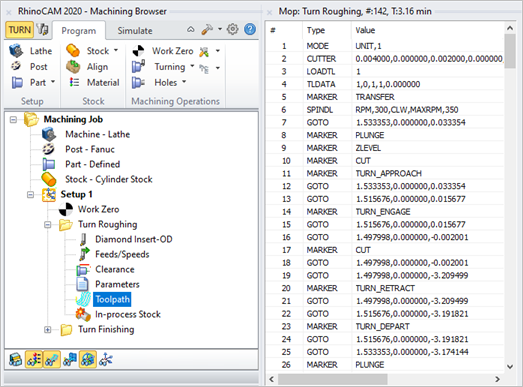Toggle the fifth bottom toolbar stock icon
The height and width of the screenshot is (387, 523).
88,360
